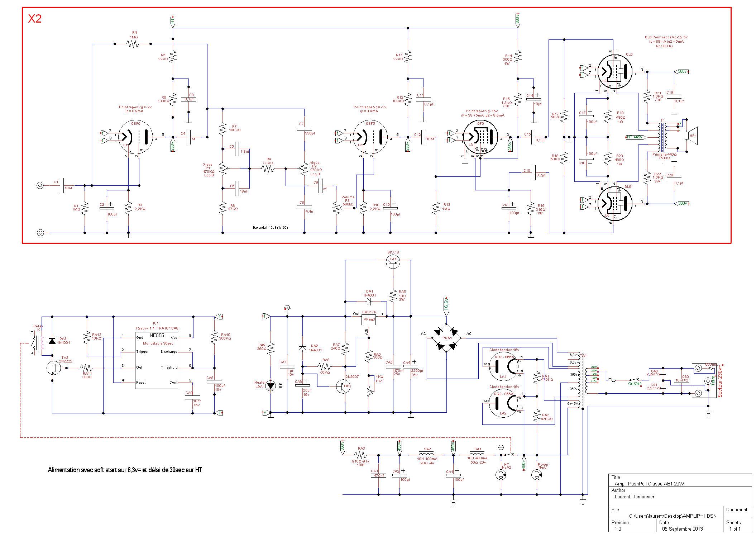Viewport: 756px width, 536px height.
Task: Click the HT 445v net label
Action: point(636,137)
